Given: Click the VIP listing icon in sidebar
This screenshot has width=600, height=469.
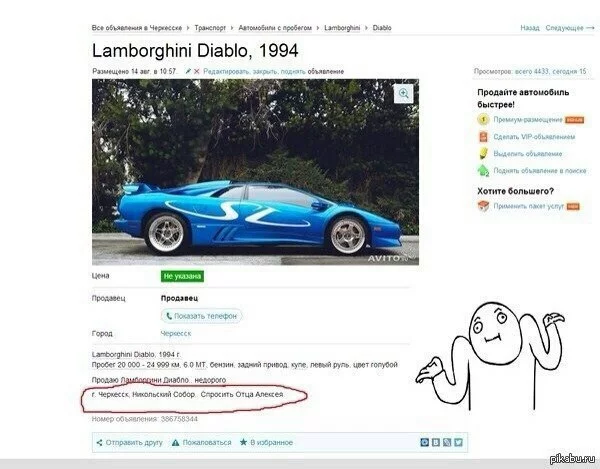Looking at the screenshot, I should pos(484,137).
